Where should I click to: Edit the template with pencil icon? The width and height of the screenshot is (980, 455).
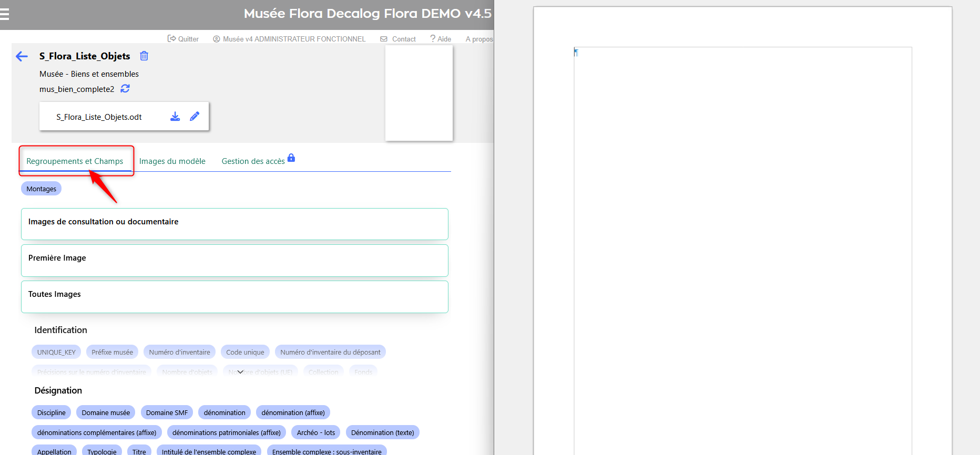coord(195,117)
